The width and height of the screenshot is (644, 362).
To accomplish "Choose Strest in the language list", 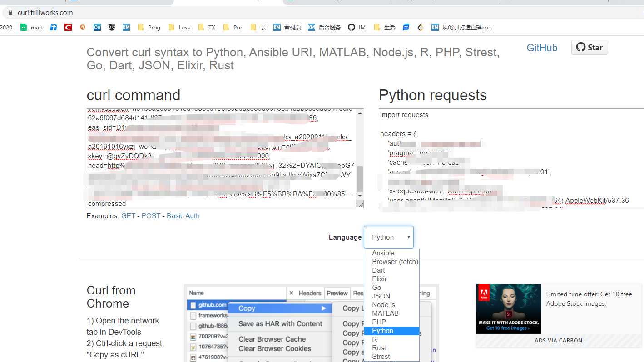I will pos(391,357).
